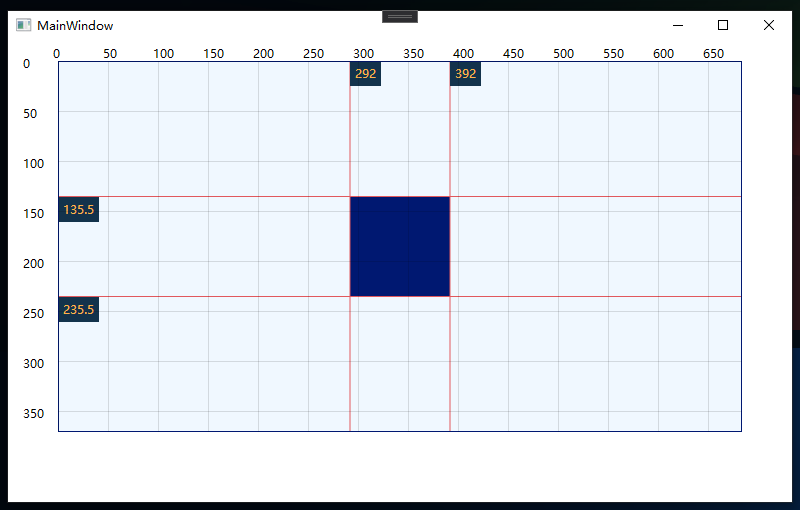The image size is (800, 510).
Task: Click the 600 label on the top ruler
Action: click(x=663, y=54)
